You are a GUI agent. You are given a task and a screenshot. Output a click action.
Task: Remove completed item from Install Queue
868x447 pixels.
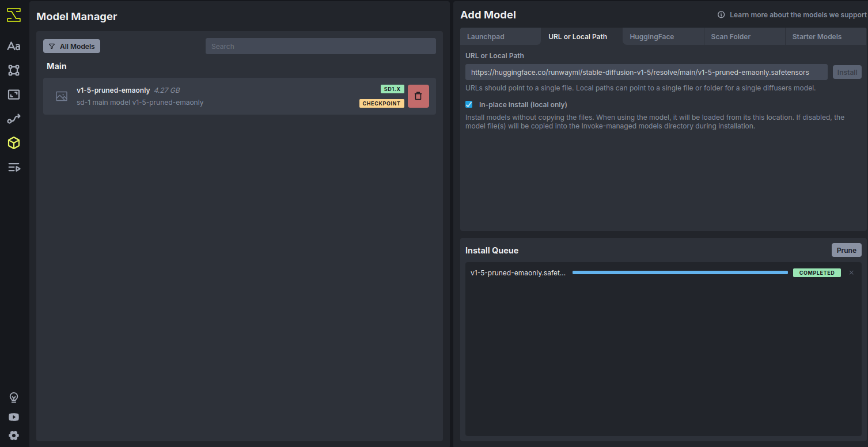click(x=851, y=273)
